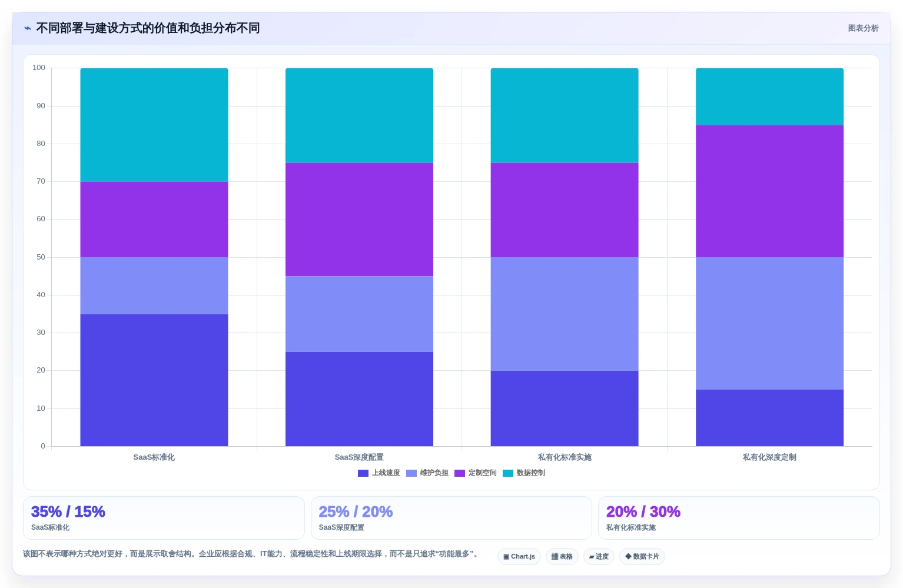This screenshot has height=588, width=903.
Task: Click the 图表分析 label in header
Action: pyautogui.click(x=863, y=28)
